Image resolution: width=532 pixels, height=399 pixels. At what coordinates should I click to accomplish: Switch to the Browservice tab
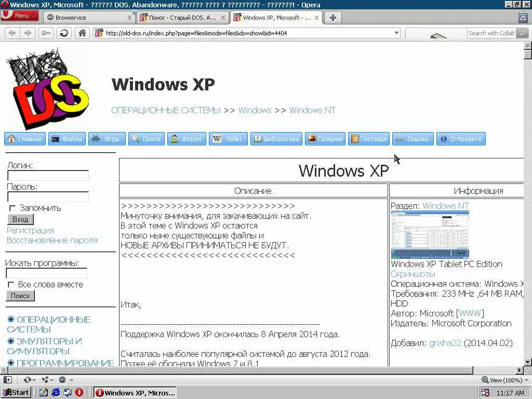[88, 17]
